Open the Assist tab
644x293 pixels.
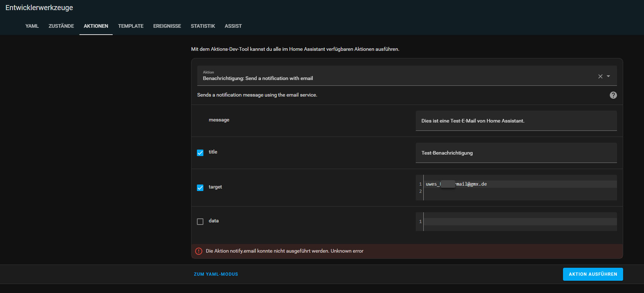pyautogui.click(x=233, y=26)
